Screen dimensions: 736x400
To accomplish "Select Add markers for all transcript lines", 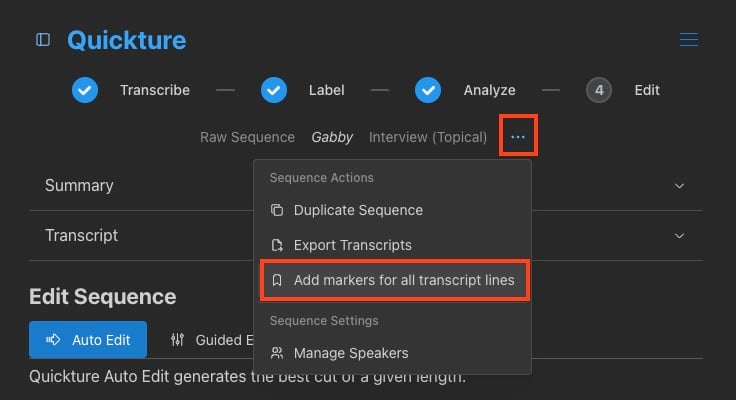I will pos(403,280).
